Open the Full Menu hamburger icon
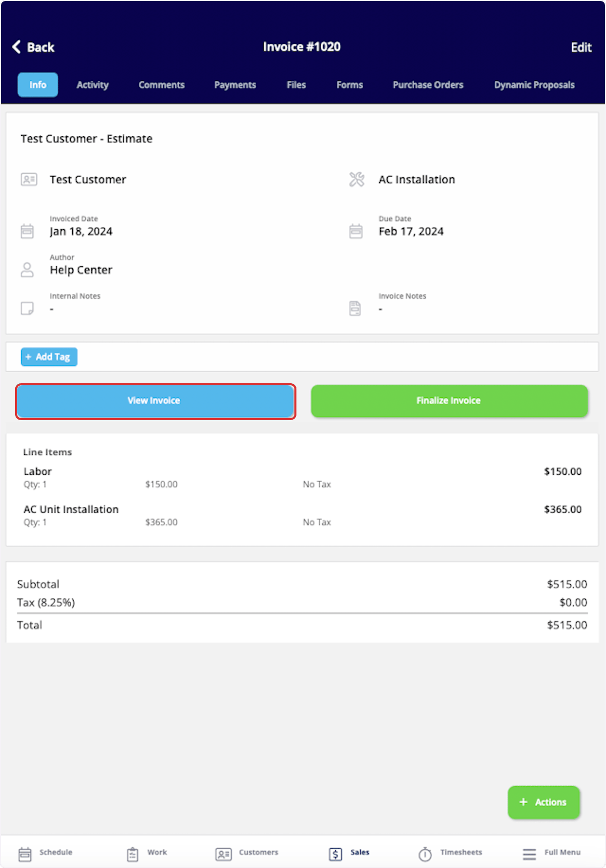 click(529, 854)
